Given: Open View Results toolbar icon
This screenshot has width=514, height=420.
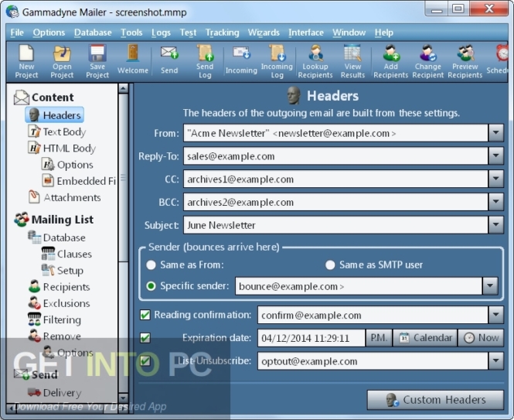Looking at the screenshot, I should [x=352, y=62].
